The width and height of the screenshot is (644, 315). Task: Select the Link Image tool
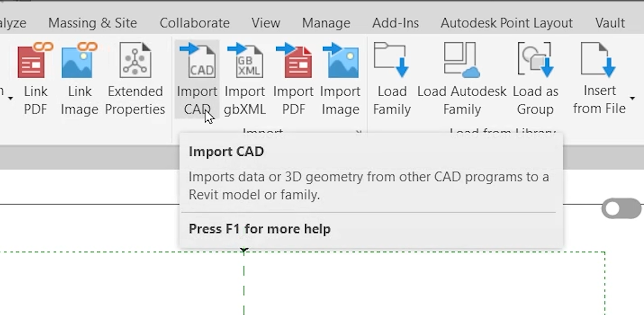pos(79,79)
